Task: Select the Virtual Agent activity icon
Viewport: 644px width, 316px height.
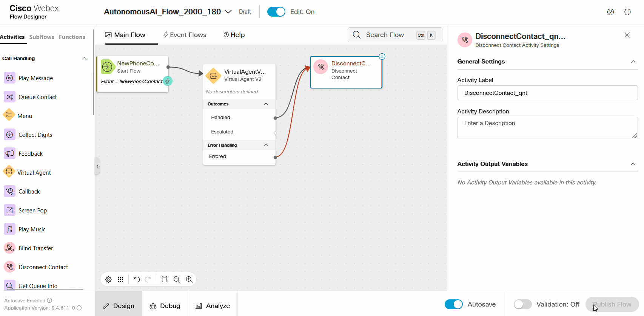Action: pyautogui.click(x=9, y=172)
